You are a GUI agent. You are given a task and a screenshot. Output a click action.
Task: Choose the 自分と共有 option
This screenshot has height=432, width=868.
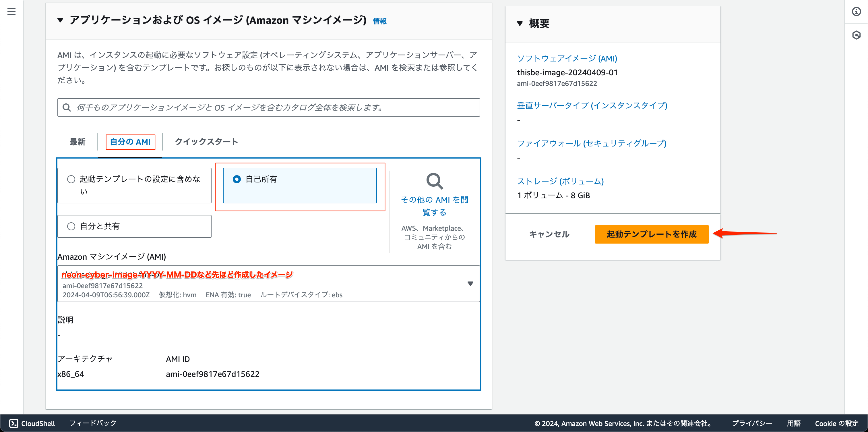(71, 226)
